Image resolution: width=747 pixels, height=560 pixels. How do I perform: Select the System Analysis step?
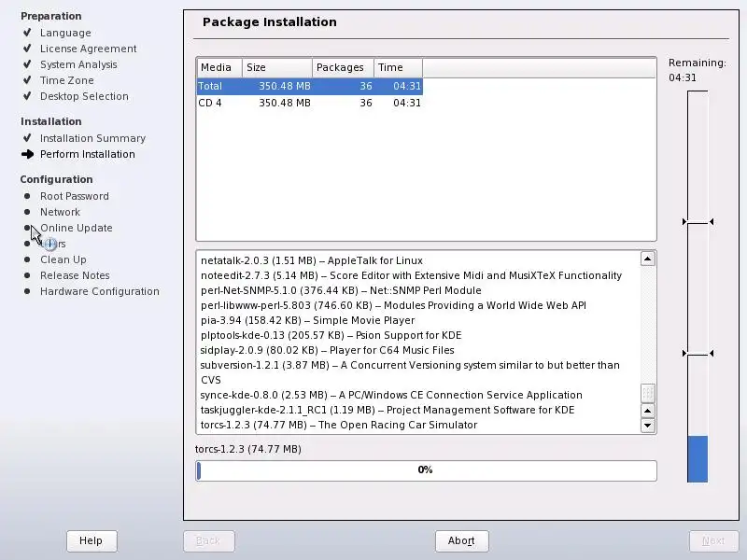pyautogui.click(x=78, y=64)
